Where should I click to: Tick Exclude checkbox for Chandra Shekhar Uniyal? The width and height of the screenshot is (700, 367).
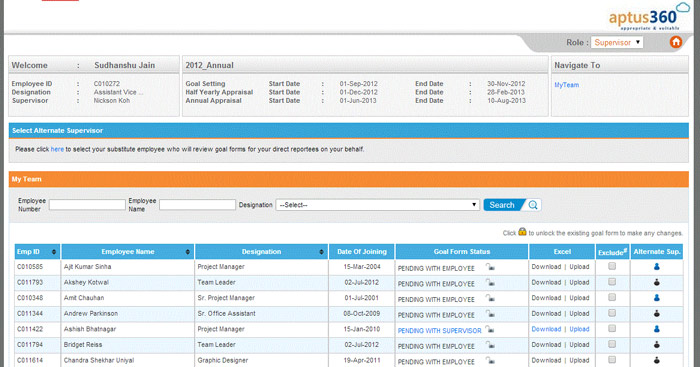click(x=612, y=360)
